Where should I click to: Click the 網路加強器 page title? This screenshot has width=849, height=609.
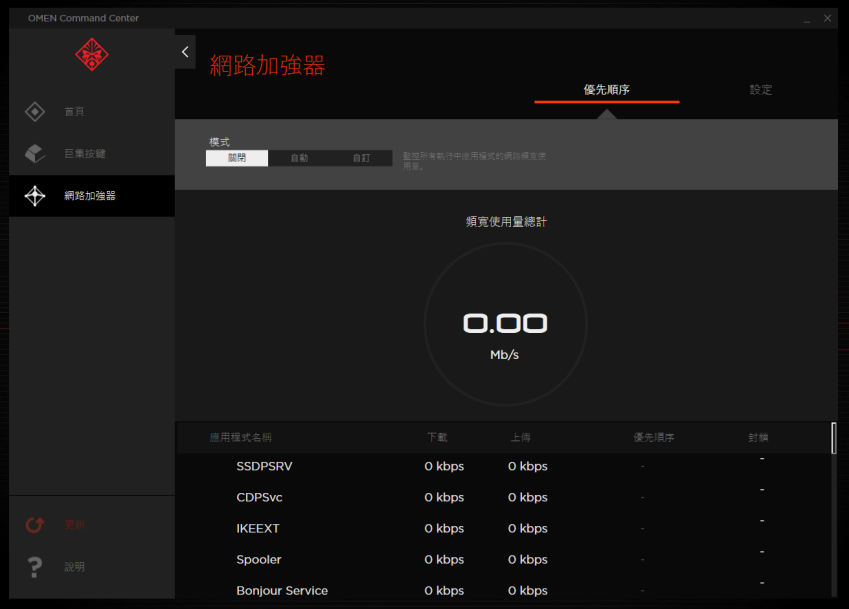(x=267, y=66)
